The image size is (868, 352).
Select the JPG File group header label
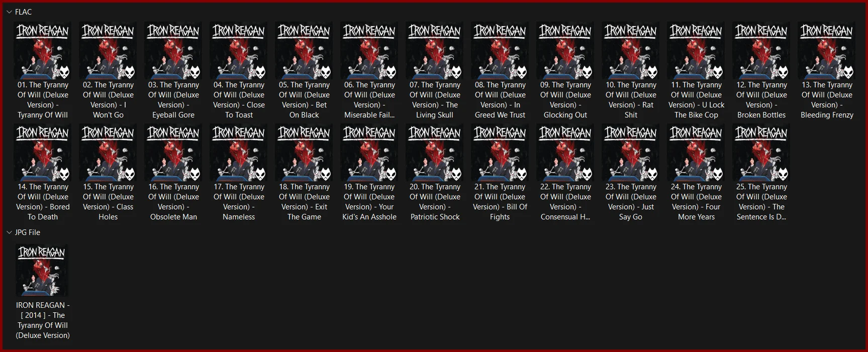tap(28, 232)
